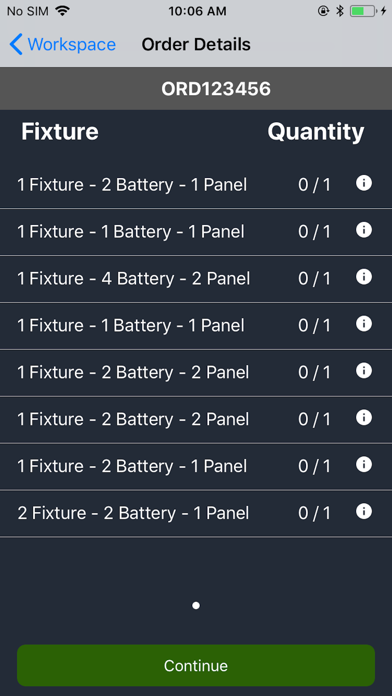Tap info icon on sixth fixture row

tap(364, 418)
